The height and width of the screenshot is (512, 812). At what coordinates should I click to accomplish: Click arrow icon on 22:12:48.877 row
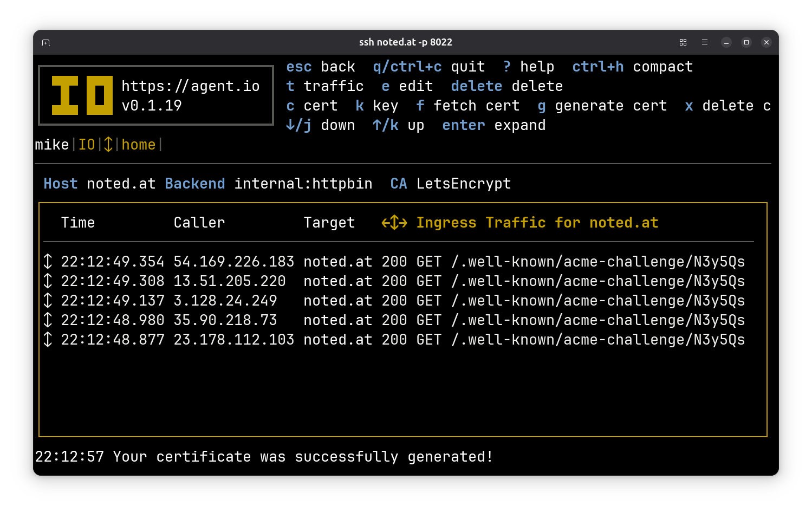(48, 340)
